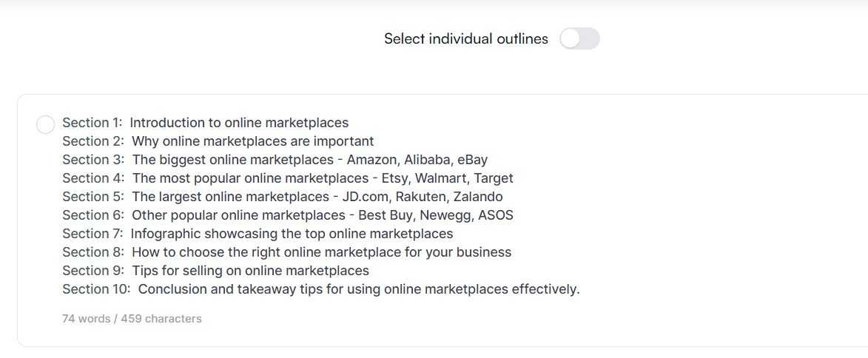868x358 pixels.
Task: Click the Select individual outlines label
Action: [x=466, y=38]
